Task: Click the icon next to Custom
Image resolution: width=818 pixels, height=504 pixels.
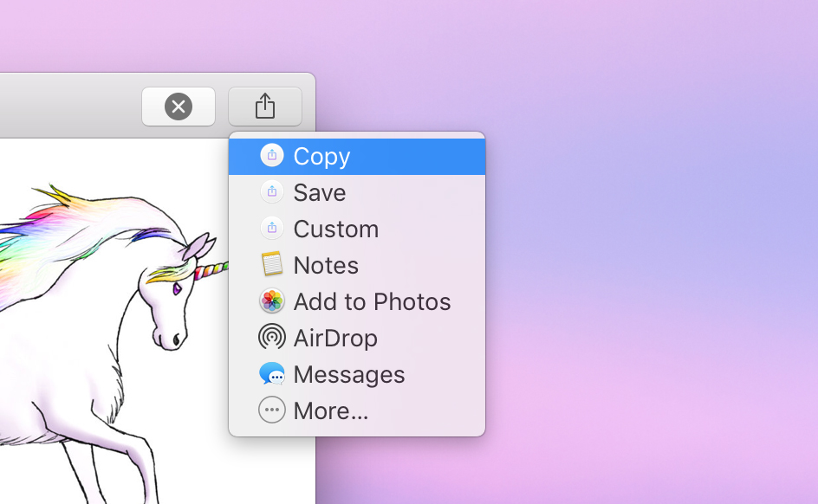Action: tap(272, 229)
